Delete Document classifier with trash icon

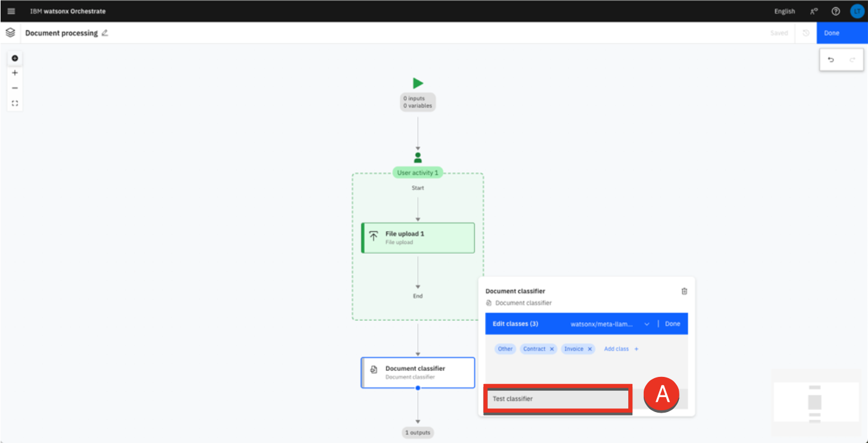coord(684,291)
